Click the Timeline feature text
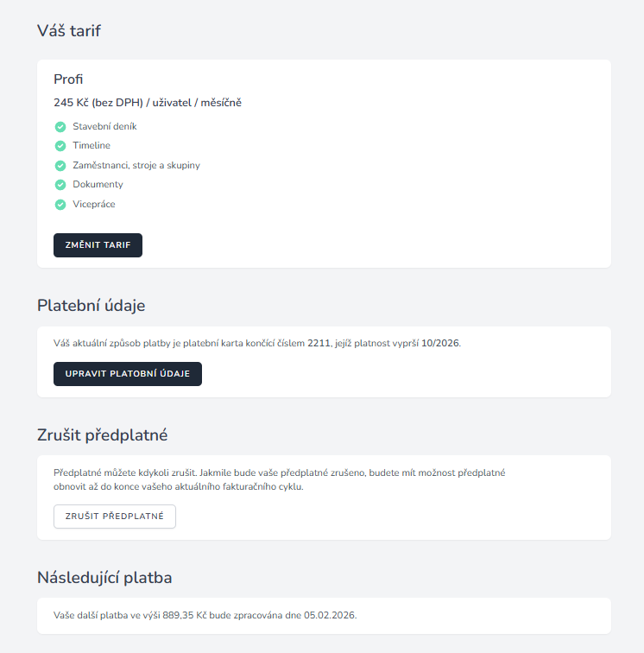This screenshot has width=644, height=653. tap(92, 146)
